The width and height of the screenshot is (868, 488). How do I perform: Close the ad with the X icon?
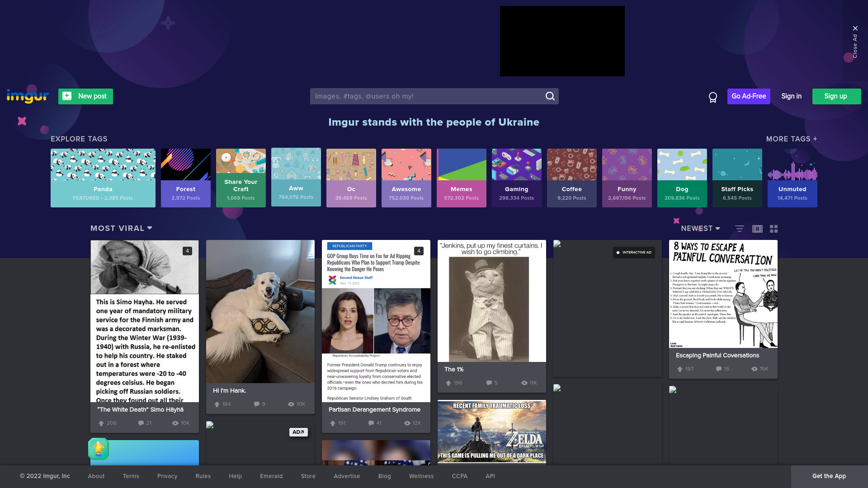click(855, 28)
